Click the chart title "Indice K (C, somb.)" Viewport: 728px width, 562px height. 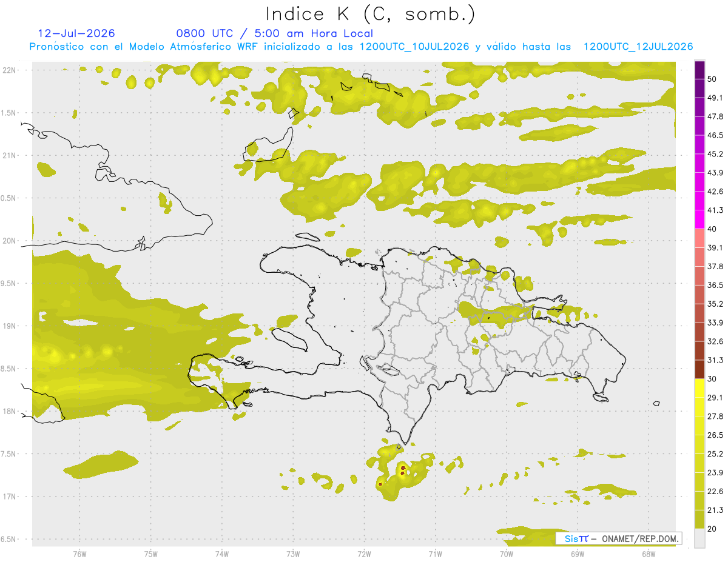click(x=371, y=15)
